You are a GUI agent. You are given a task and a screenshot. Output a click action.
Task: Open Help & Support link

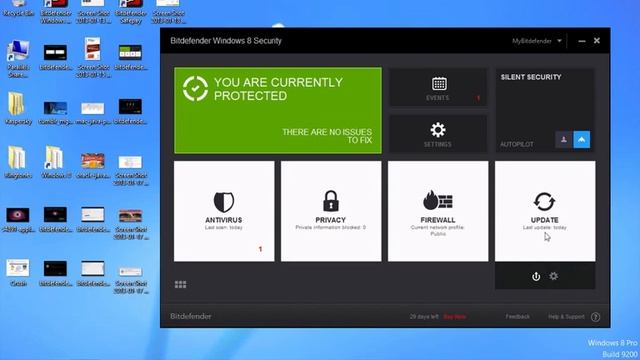[566, 317]
